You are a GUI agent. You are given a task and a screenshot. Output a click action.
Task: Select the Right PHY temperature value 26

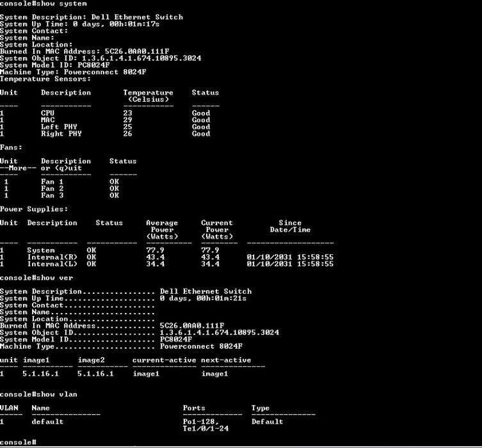coord(127,134)
